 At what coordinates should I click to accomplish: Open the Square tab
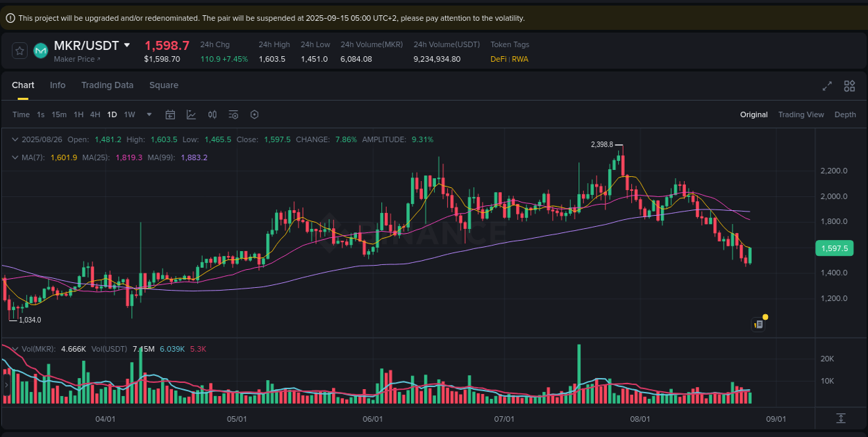click(x=164, y=85)
